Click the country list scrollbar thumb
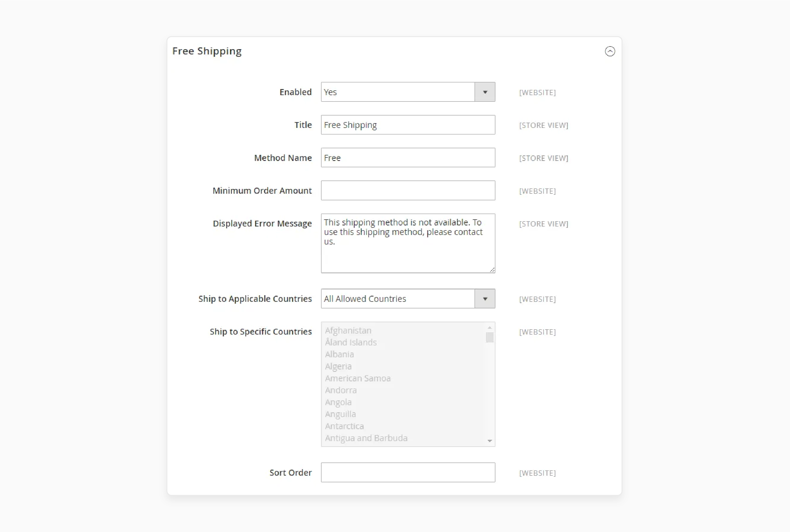Image resolution: width=790 pixels, height=532 pixels. coord(490,337)
